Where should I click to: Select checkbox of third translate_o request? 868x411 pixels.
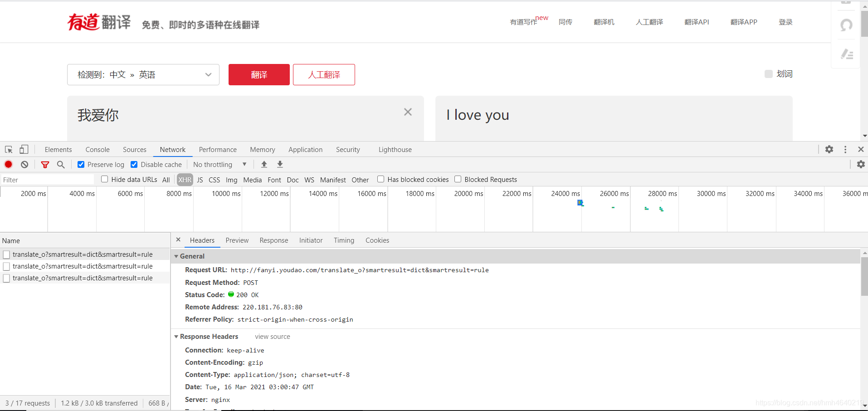click(x=6, y=278)
